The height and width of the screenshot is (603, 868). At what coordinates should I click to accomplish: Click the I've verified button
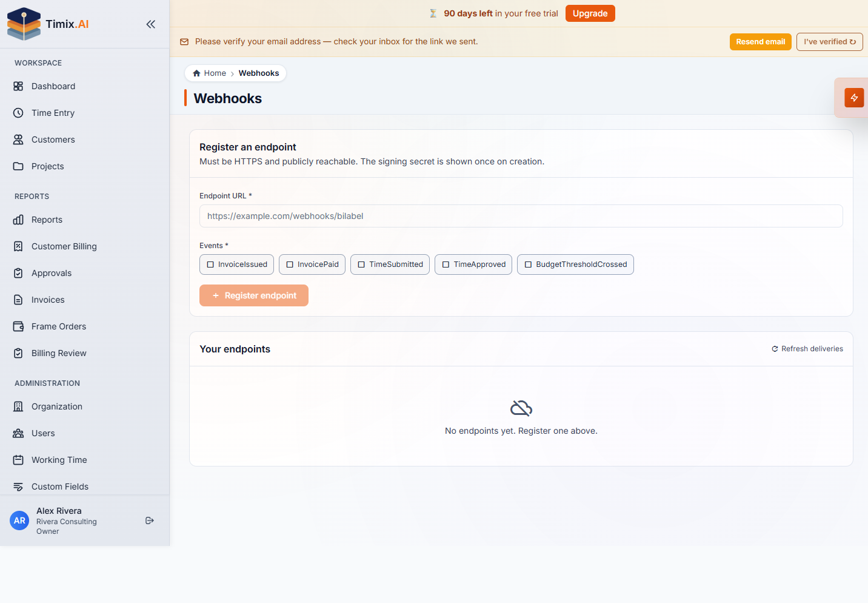pos(829,42)
